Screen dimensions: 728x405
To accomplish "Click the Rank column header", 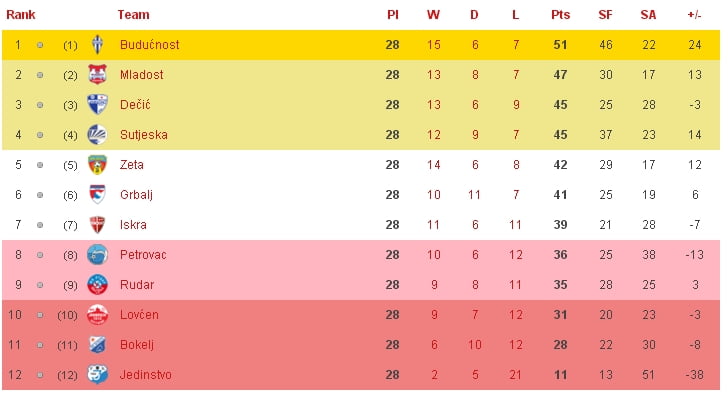I will pyautogui.click(x=21, y=15).
